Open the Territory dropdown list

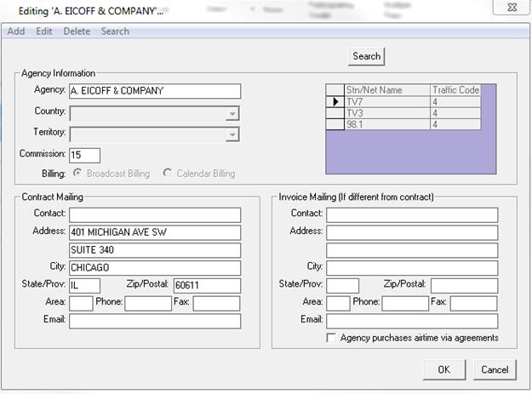[232, 134]
